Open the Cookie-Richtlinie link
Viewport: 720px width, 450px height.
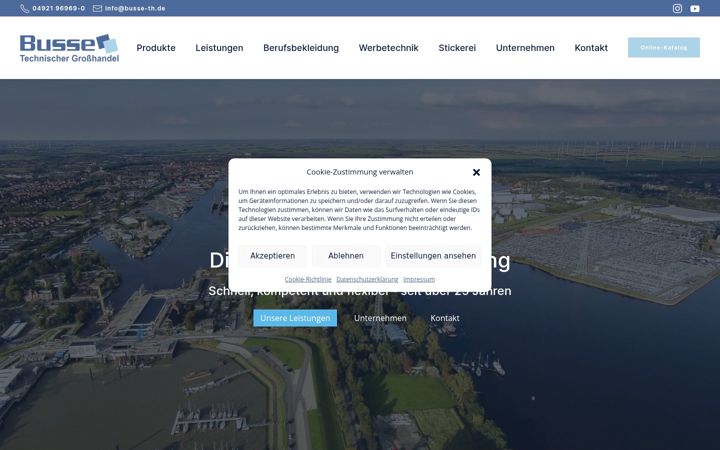[x=308, y=279]
